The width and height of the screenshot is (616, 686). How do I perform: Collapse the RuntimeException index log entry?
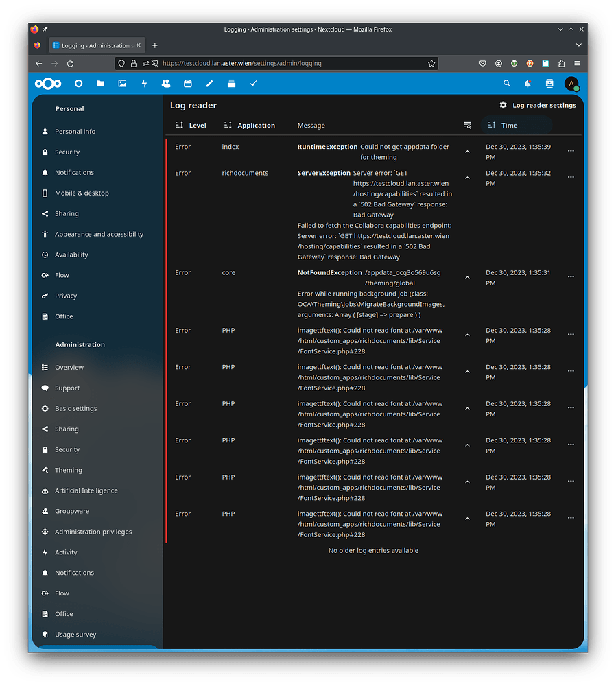pos(467,150)
